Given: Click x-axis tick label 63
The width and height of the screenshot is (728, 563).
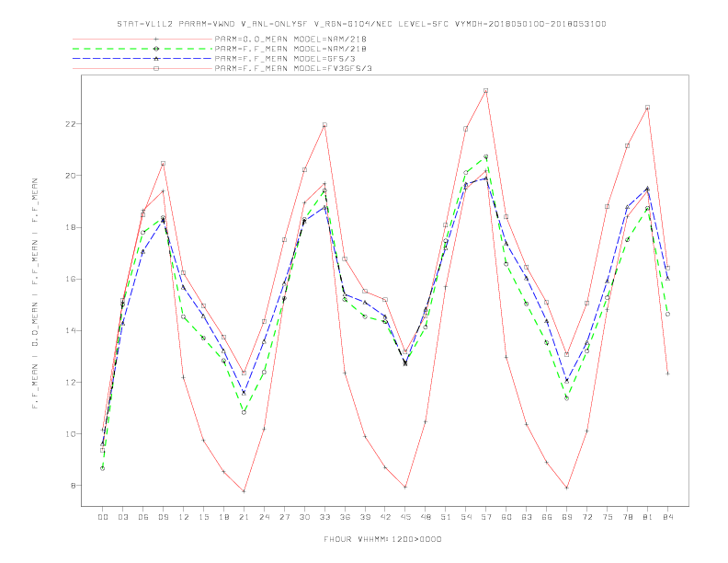Looking at the screenshot, I should [x=527, y=517].
